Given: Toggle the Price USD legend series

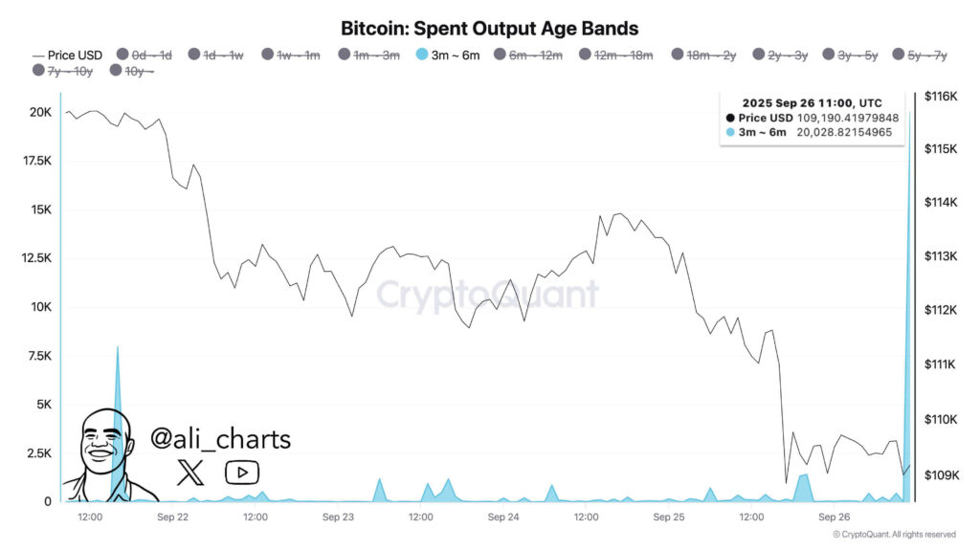Looking at the screenshot, I should point(67,55).
